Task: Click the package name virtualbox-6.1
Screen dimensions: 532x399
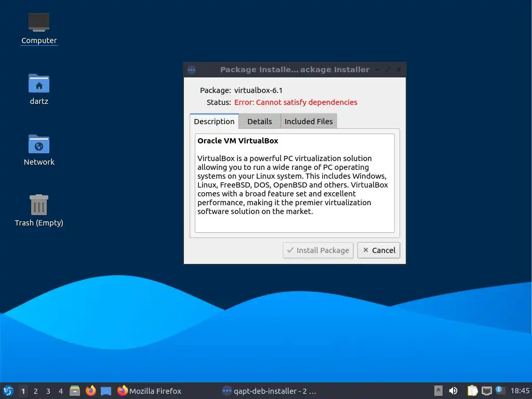Action: 258,90
